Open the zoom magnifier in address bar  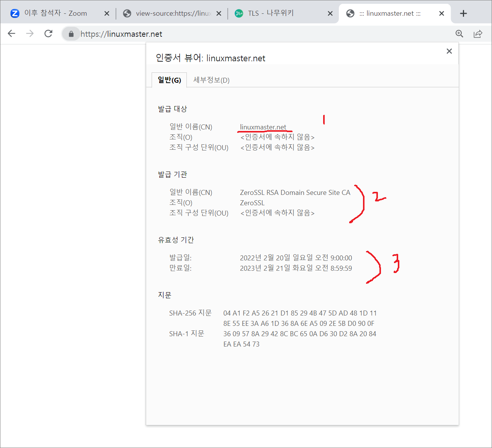459,34
